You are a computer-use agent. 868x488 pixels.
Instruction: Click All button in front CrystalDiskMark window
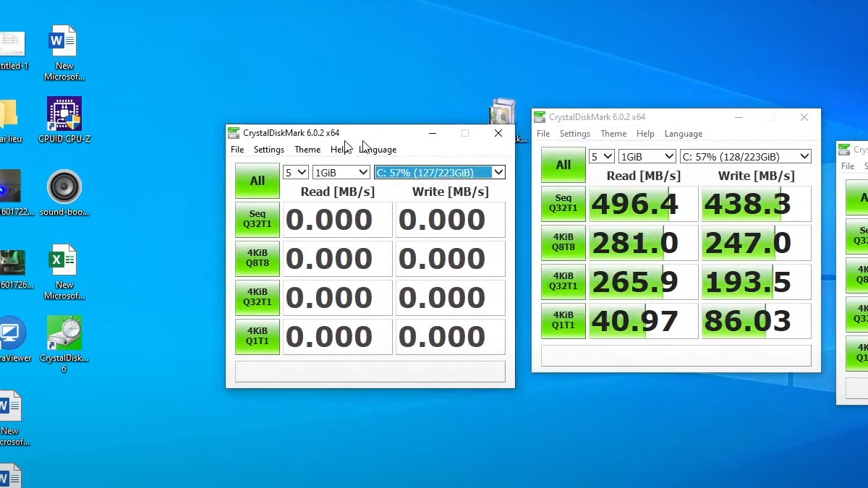pyautogui.click(x=258, y=181)
